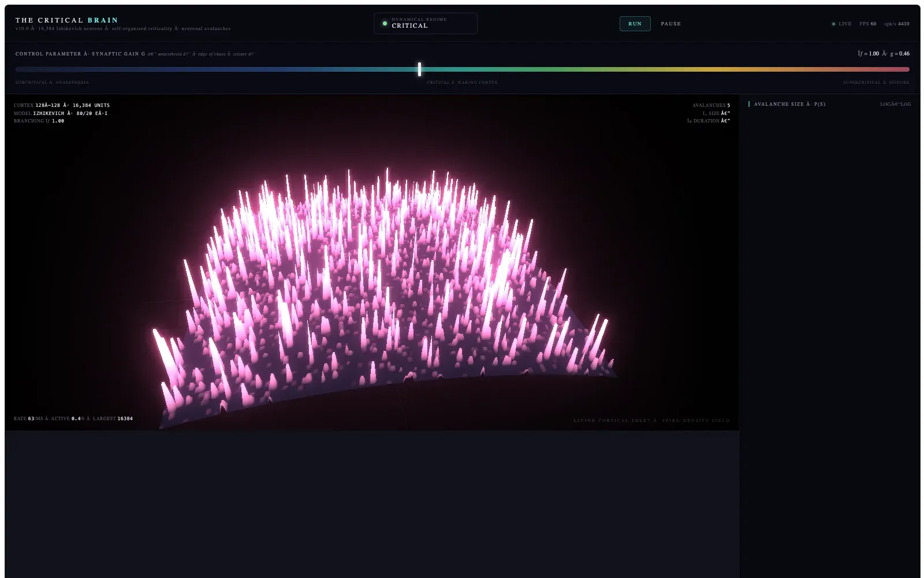Click the avalanche SIZE exponent readout
Viewport: 924px width, 578px height.
(x=716, y=113)
